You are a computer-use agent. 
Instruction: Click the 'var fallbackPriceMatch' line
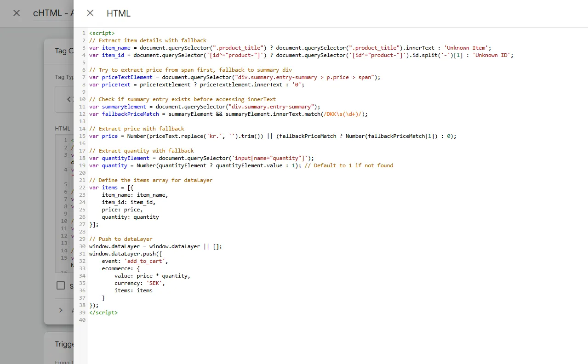[228, 114]
